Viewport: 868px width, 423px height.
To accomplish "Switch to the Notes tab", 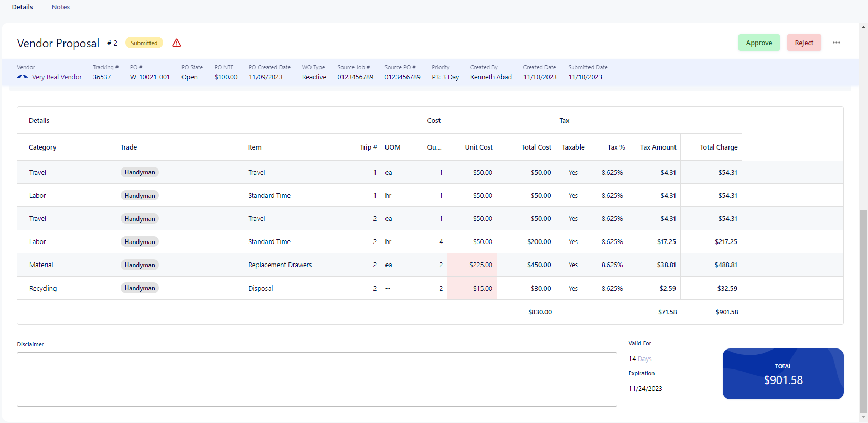I will tap(61, 7).
